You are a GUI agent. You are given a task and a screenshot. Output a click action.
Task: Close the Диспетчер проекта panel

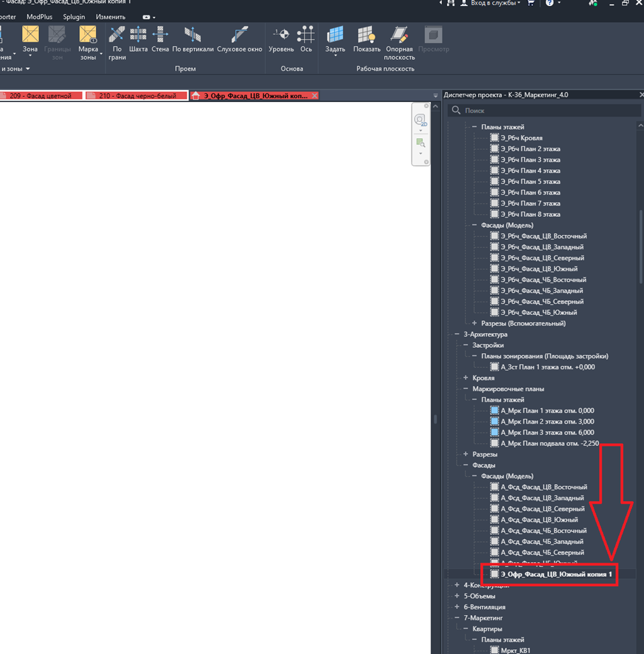[641, 95]
